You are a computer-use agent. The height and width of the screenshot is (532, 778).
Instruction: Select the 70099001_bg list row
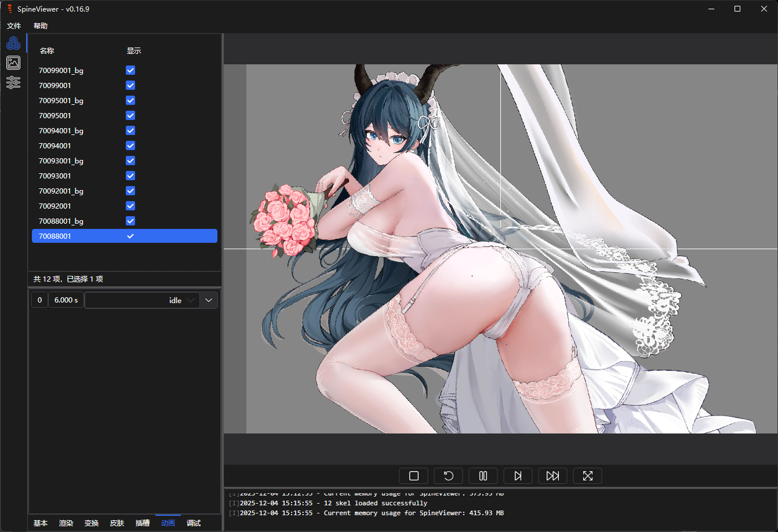pos(125,70)
